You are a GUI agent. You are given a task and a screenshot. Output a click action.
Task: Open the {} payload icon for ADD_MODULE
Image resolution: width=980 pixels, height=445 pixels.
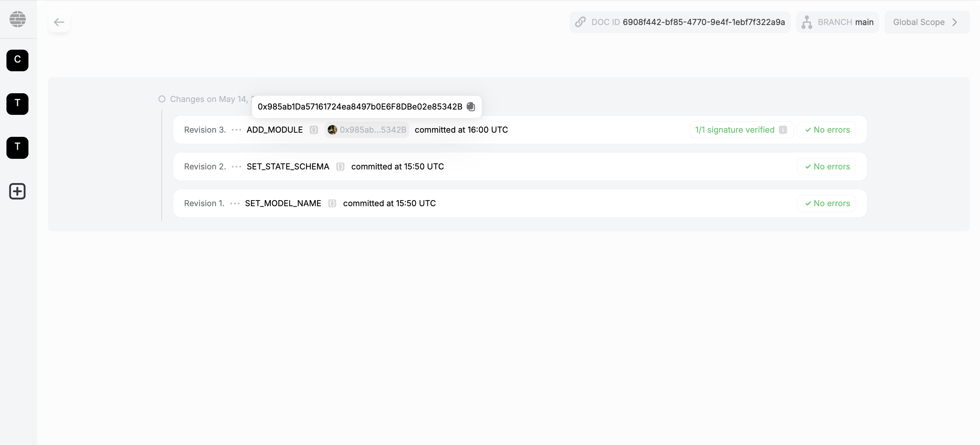314,130
